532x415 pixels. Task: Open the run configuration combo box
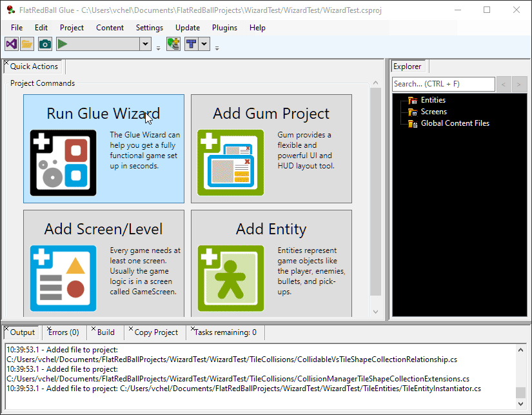coord(145,44)
